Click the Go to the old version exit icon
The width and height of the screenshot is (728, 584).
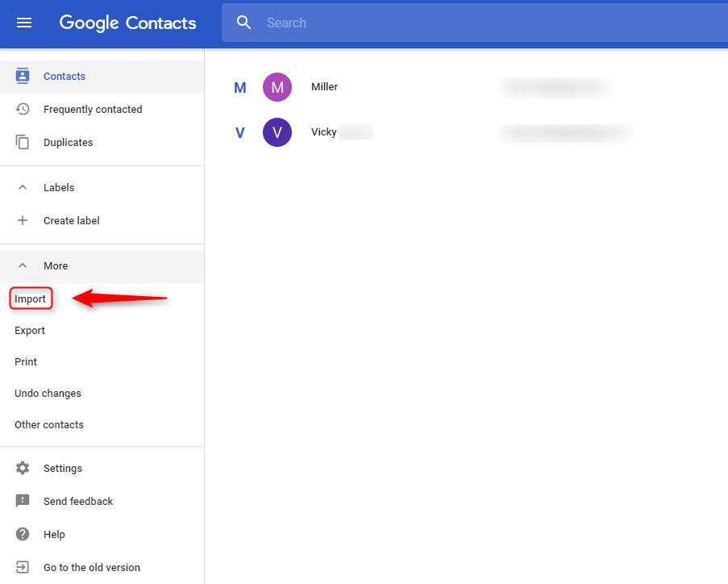coord(23,567)
